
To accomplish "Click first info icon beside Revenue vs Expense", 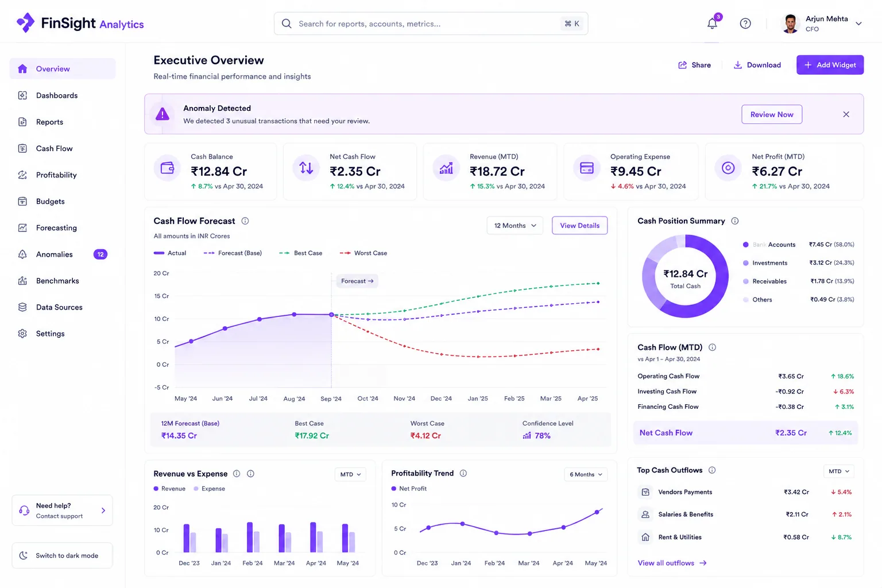I will pos(237,474).
